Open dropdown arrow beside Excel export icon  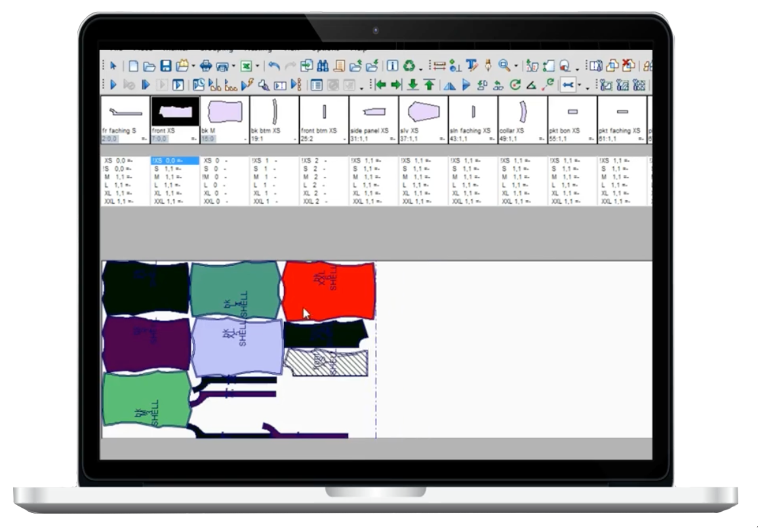pyautogui.click(x=259, y=67)
